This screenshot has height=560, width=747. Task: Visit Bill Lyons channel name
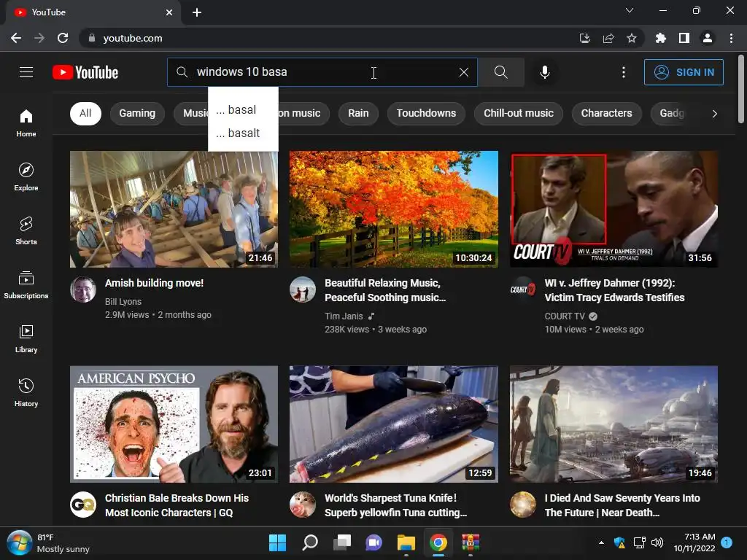(x=123, y=301)
